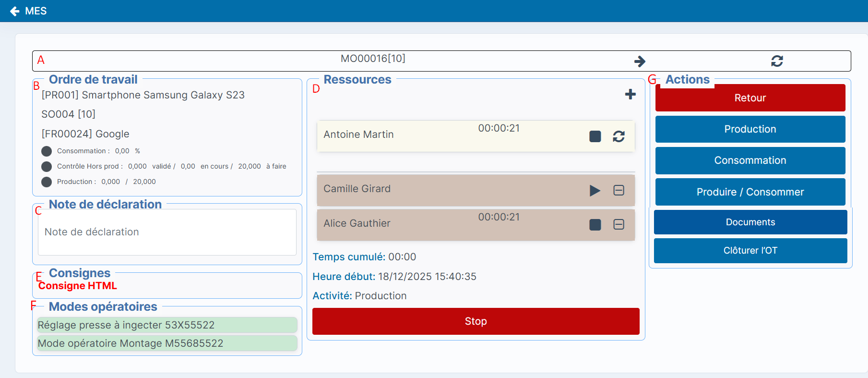The image size is (868, 378).
Task: Remove Alice Gauthier using minus icon
Action: (x=618, y=225)
